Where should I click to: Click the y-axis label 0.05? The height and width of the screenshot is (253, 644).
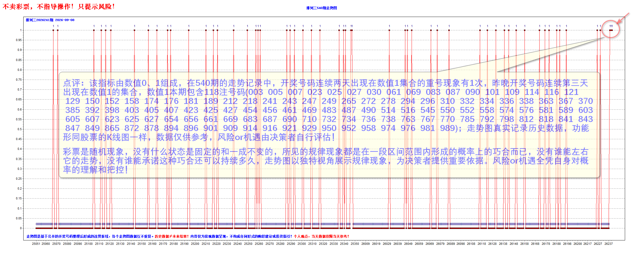click(18, 218)
